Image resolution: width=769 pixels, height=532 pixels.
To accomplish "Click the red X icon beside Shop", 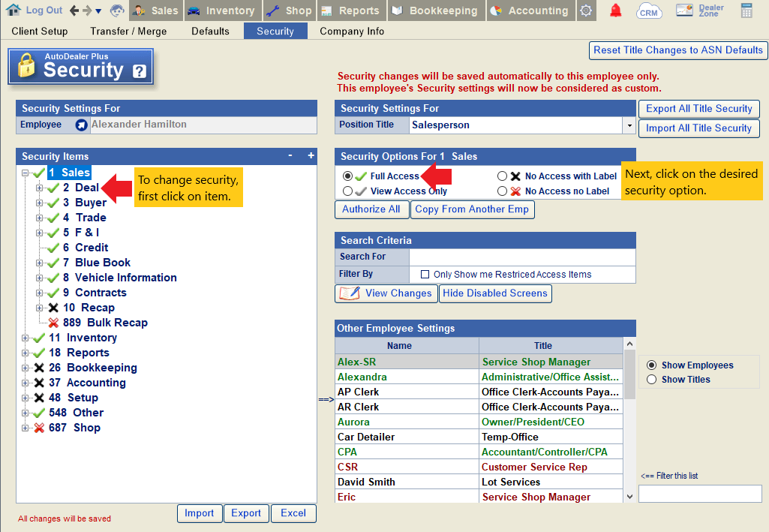I will 39,428.
